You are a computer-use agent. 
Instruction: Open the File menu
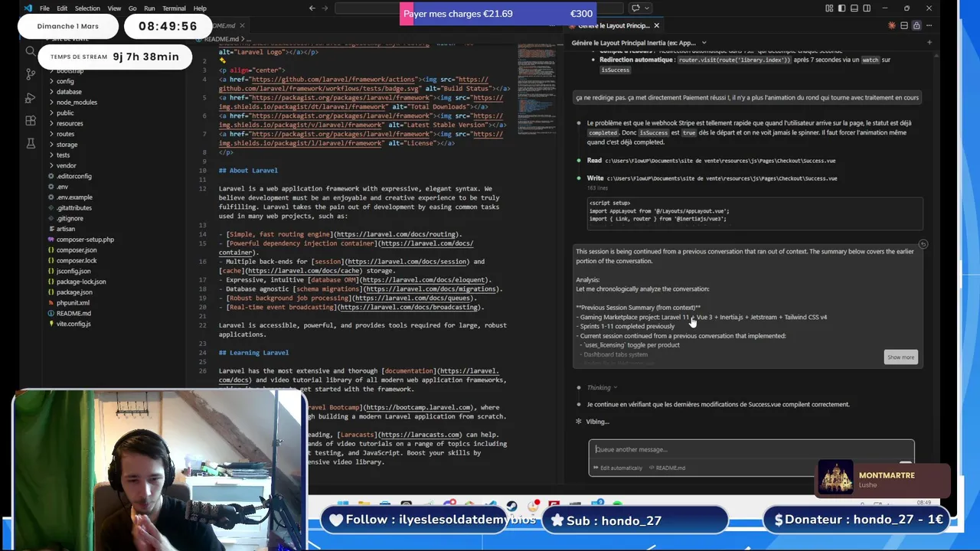pos(44,8)
